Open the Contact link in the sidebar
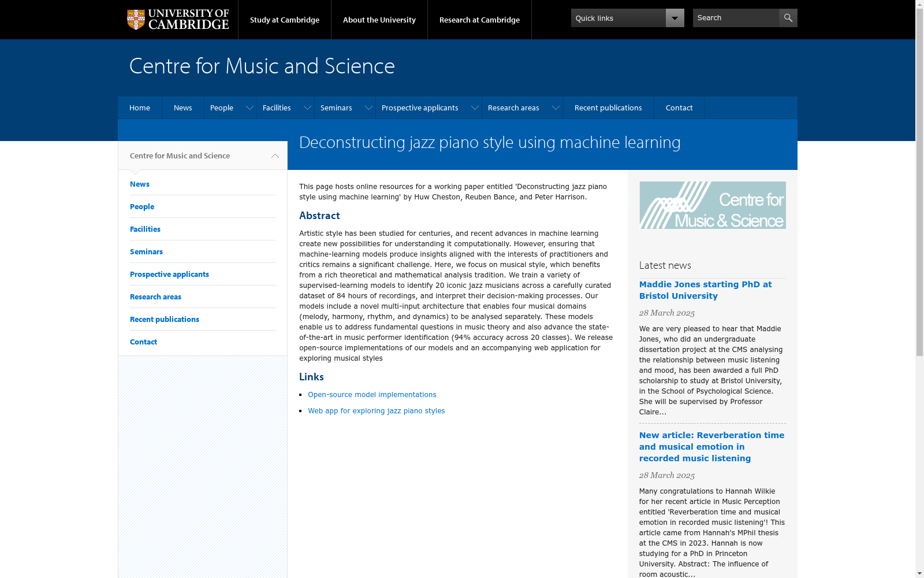Image resolution: width=924 pixels, height=578 pixels. (x=143, y=342)
